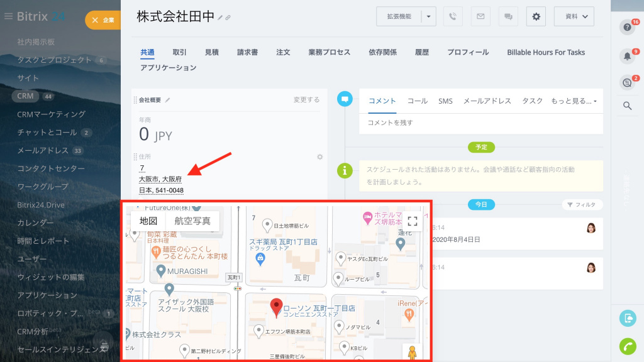Open Bitrix24.Drive in sidebar
644x362 pixels.
(x=41, y=205)
